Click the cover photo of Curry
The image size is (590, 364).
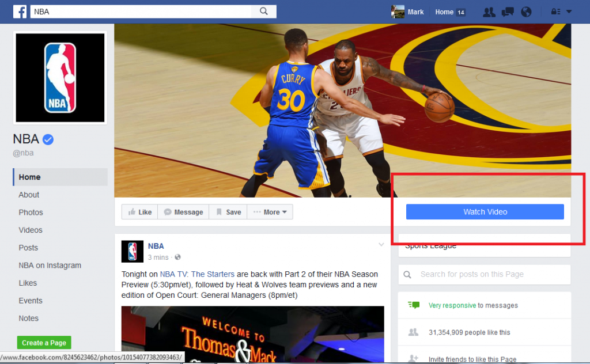[x=342, y=110]
